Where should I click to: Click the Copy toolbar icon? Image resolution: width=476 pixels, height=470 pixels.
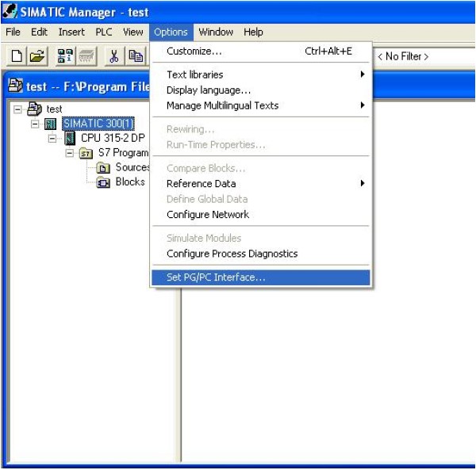point(136,56)
